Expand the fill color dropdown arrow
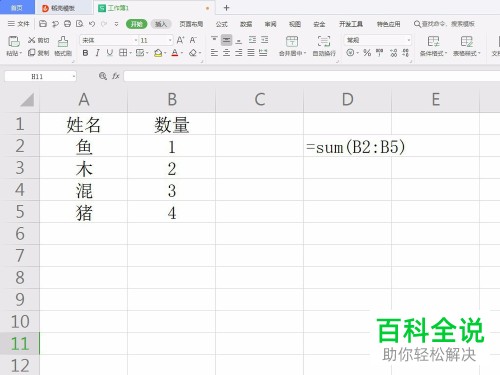Viewport: 500px width, 375px height. (165, 53)
